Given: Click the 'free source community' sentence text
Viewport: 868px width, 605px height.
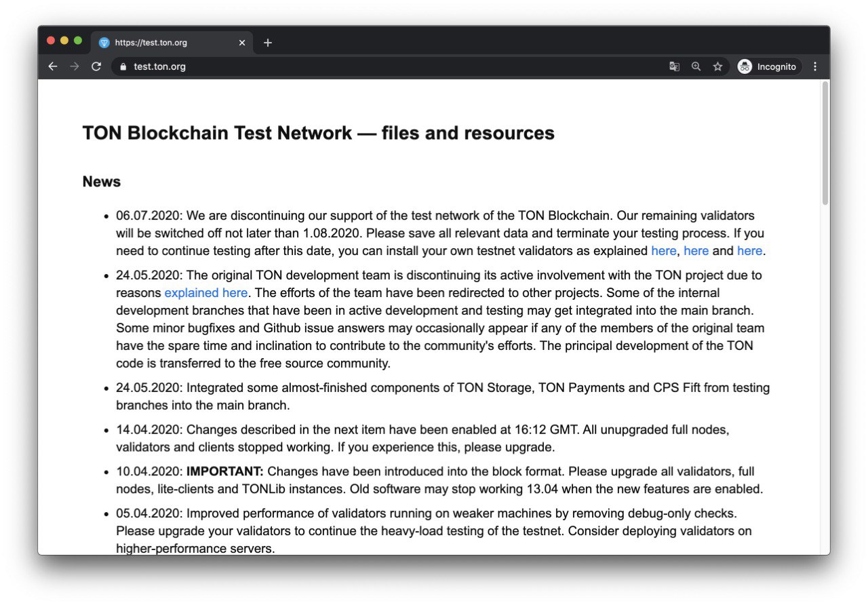Looking at the screenshot, I should [x=325, y=364].
